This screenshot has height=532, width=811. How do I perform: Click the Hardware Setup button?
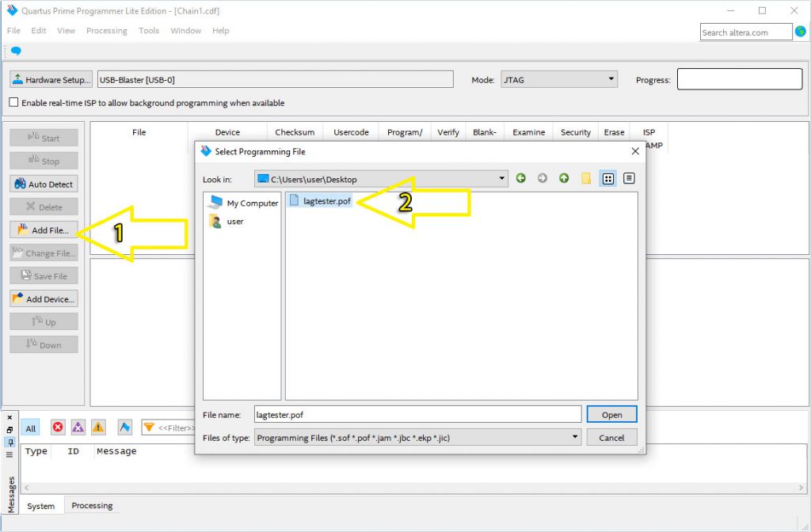point(51,80)
